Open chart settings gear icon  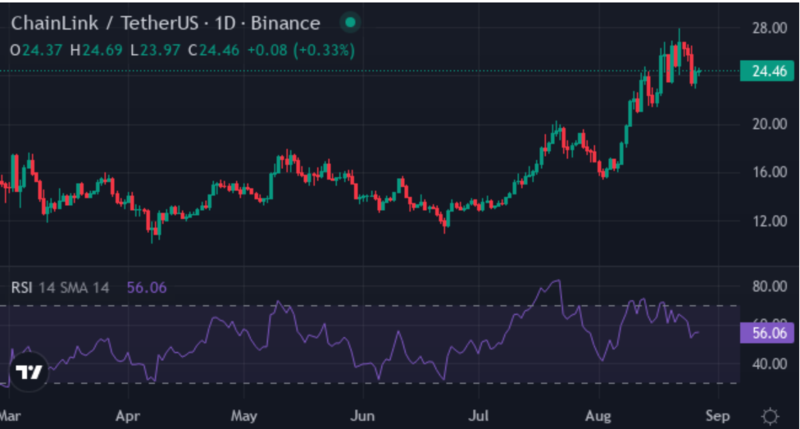(770, 415)
